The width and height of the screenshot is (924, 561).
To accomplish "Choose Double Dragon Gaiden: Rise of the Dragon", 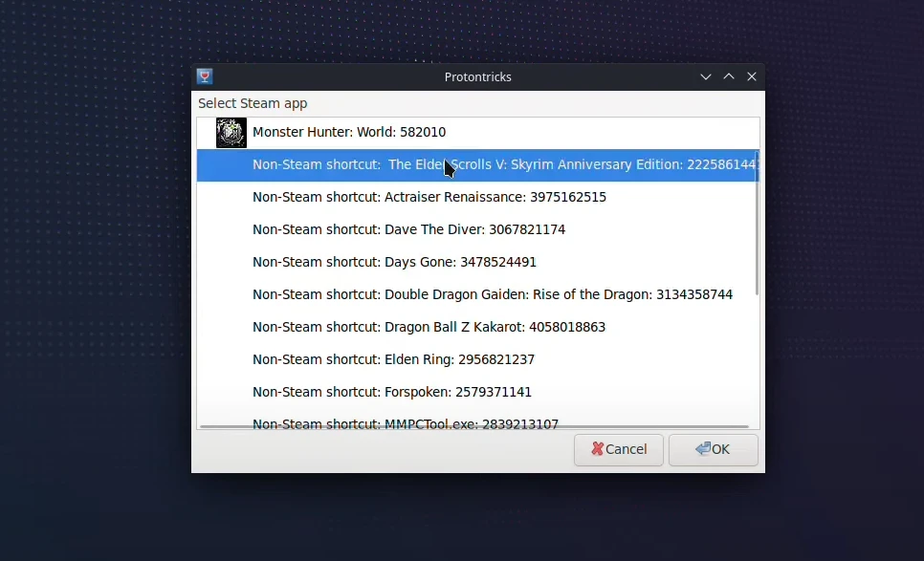I will tap(478, 294).
